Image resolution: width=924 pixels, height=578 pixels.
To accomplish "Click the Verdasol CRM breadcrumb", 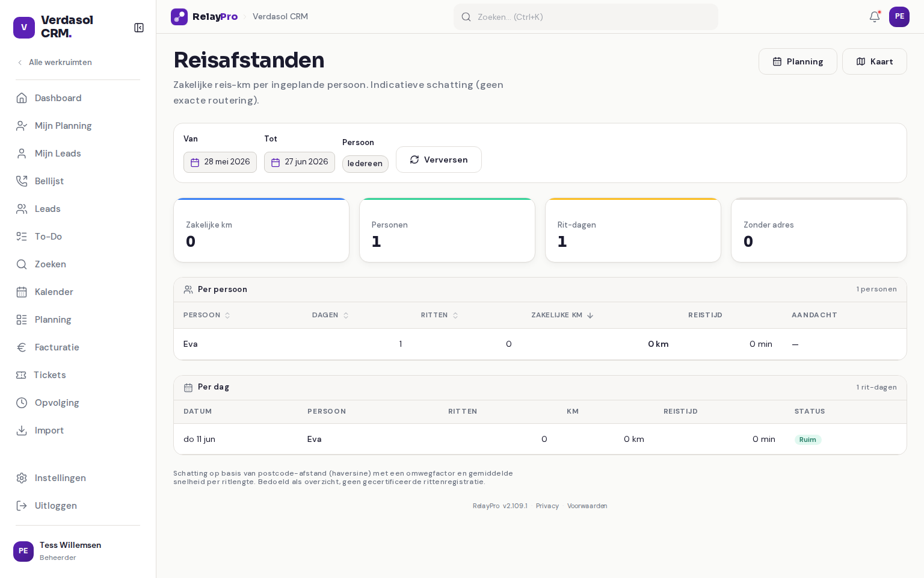I will (x=280, y=17).
